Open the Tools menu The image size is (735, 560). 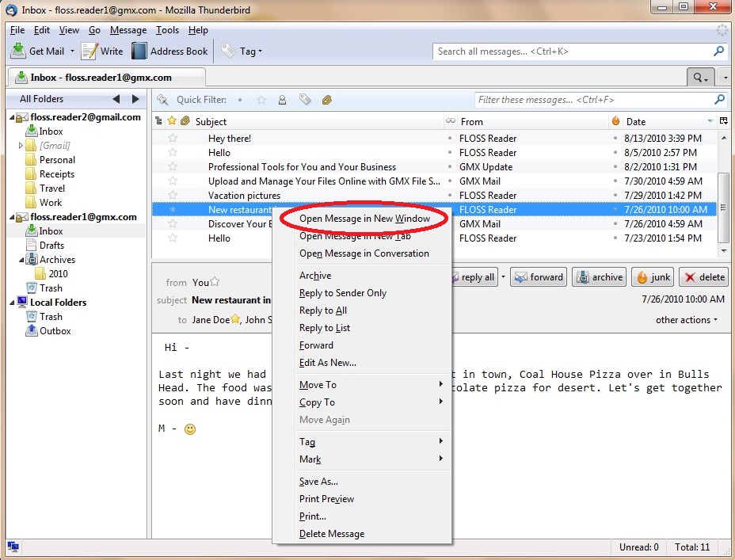[x=169, y=30]
